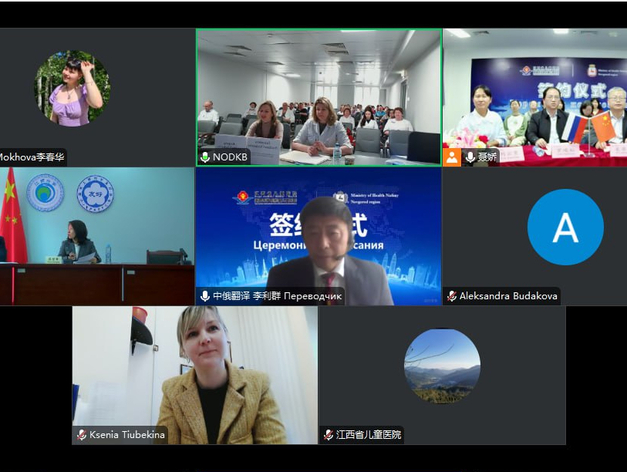The image size is (627, 472).
Task: Click Aleksandra Budakova's muted microphone icon
Action: 452,296
